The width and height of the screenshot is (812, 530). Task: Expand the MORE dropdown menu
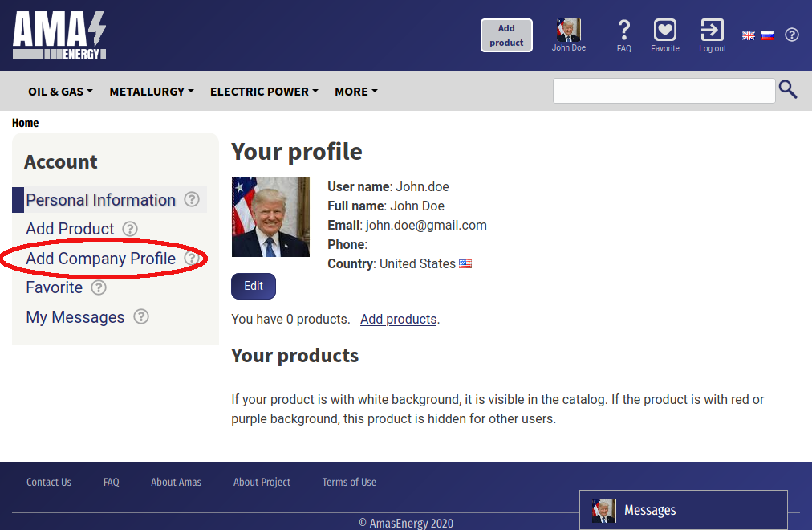point(356,92)
